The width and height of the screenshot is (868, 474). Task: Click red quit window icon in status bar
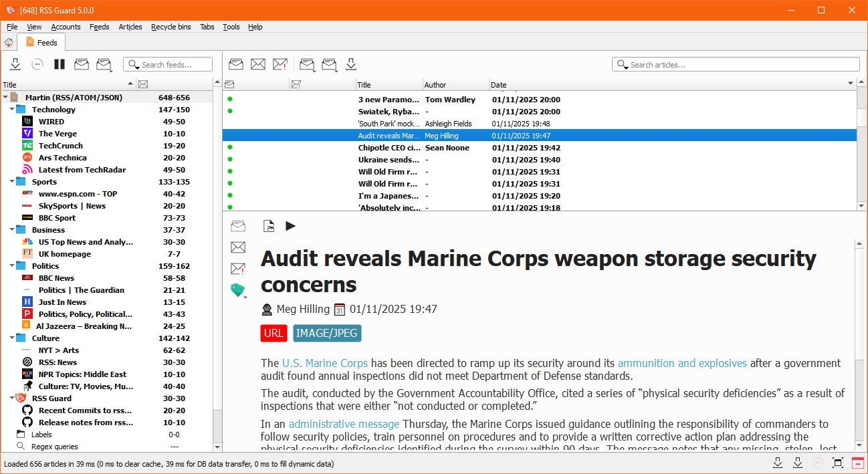(x=857, y=463)
